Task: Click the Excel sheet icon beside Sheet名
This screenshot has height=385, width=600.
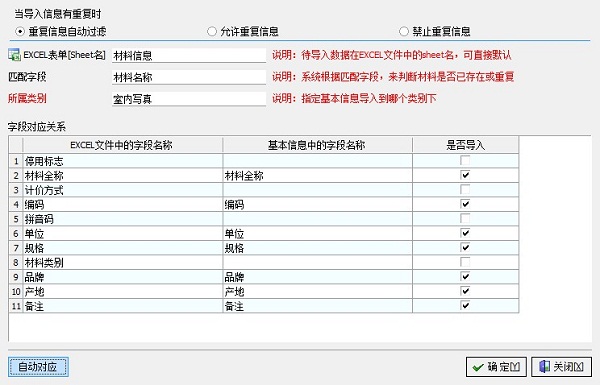Action: click(x=14, y=55)
